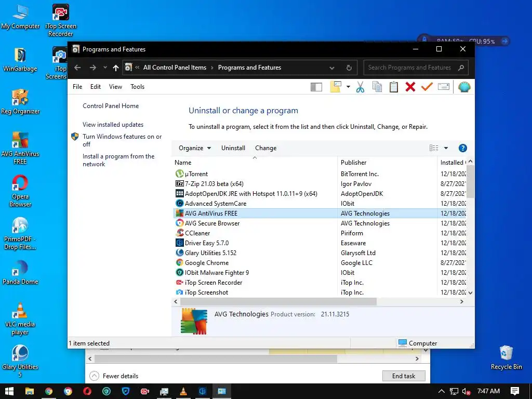Open the dropdown arrow beside folder options icon
Screen dimensions: 532x399
coord(348,87)
